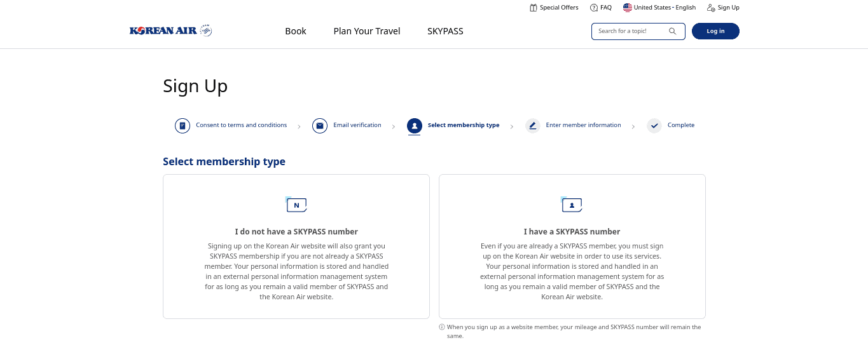Click the Consent to terms document icon
This screenshot has width=868, height=359.
click(183, 126)
